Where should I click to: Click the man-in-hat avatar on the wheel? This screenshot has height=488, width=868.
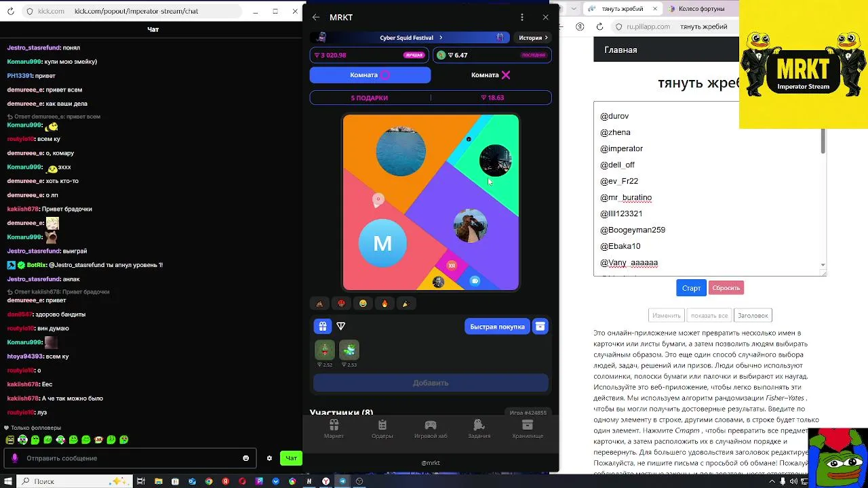(471, 226)
